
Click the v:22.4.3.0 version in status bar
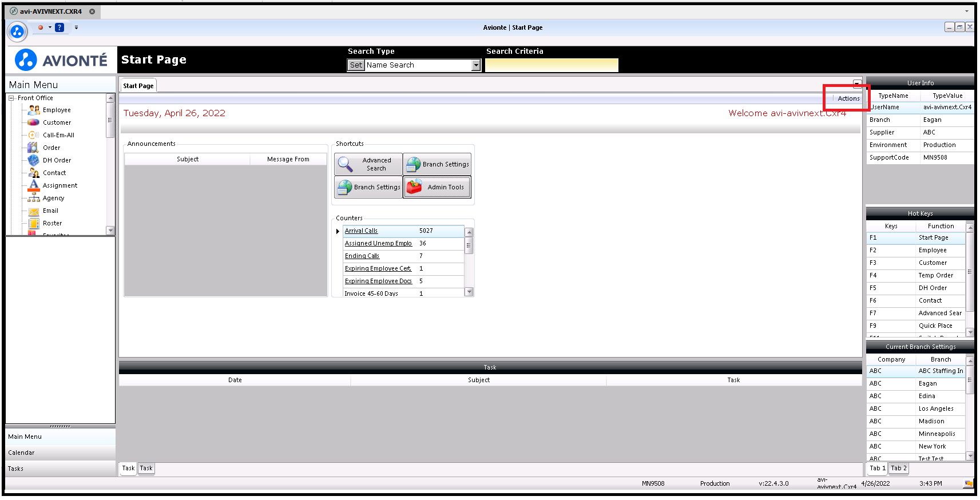[773, 483]
